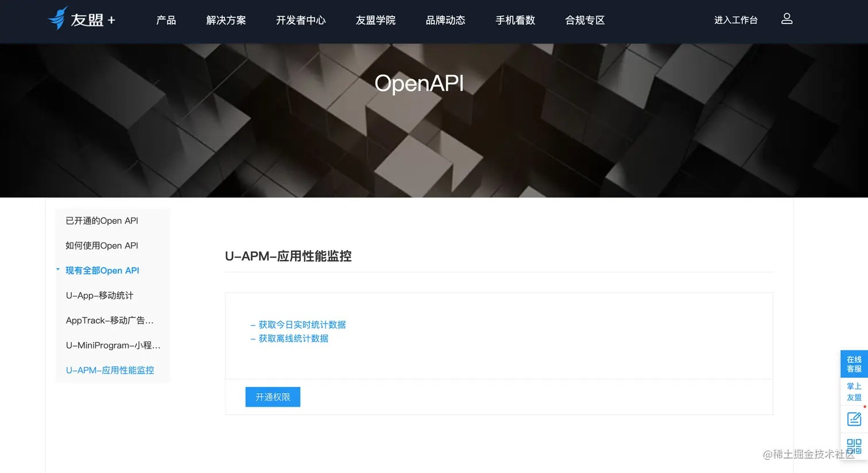The height and width of the screenshot is (473, 868).
Task: Open the user account icon
Action: 786,19
